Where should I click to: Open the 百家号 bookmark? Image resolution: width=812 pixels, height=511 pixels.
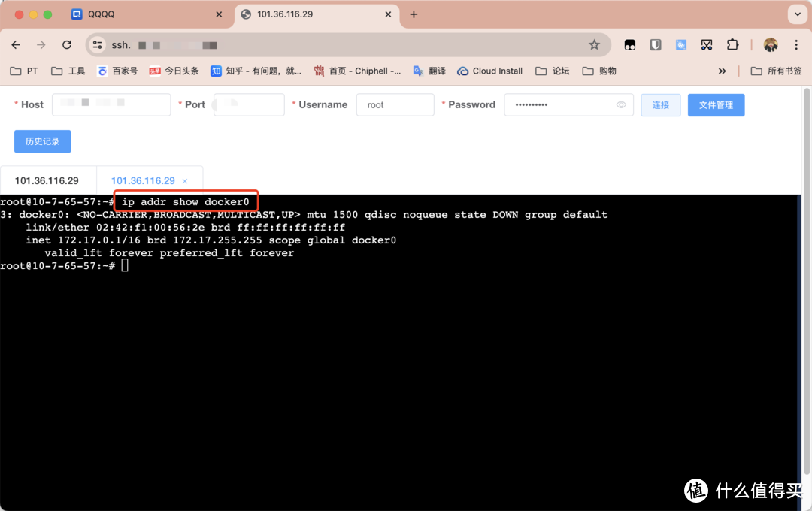(117, 71)
